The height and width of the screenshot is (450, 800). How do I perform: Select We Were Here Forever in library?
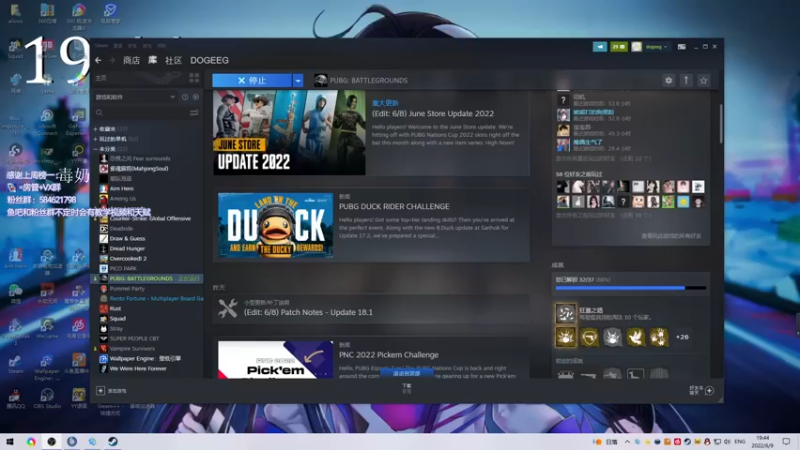tap(138, 368)
